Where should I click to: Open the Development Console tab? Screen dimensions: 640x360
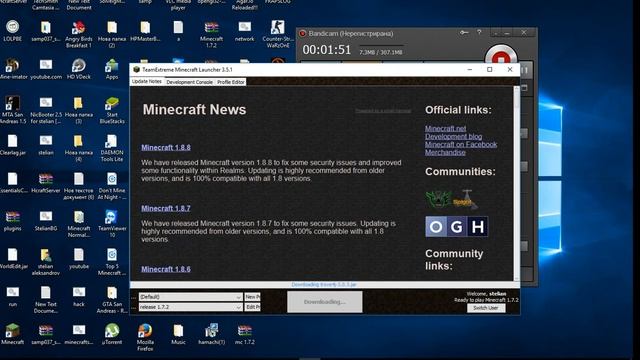tap(189, 82)
